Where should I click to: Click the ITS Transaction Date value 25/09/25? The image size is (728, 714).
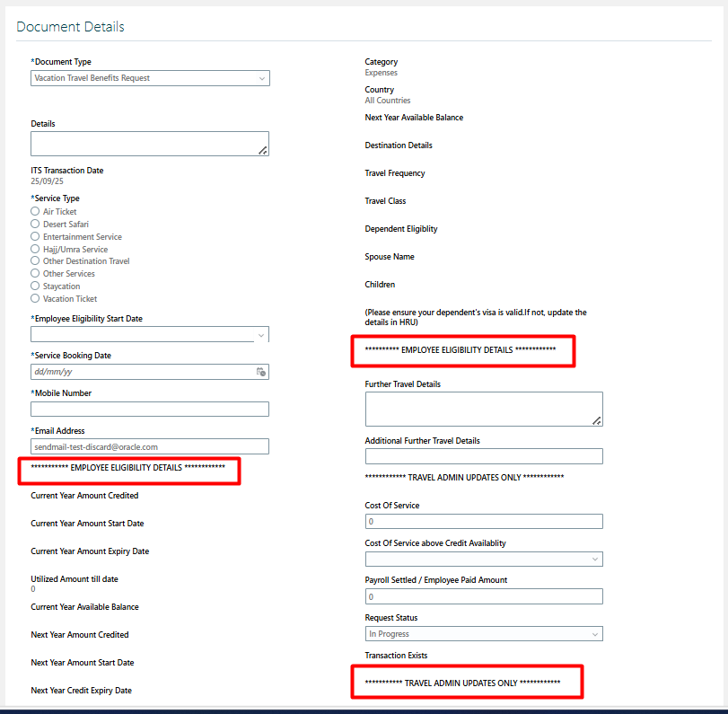[47, 181]
